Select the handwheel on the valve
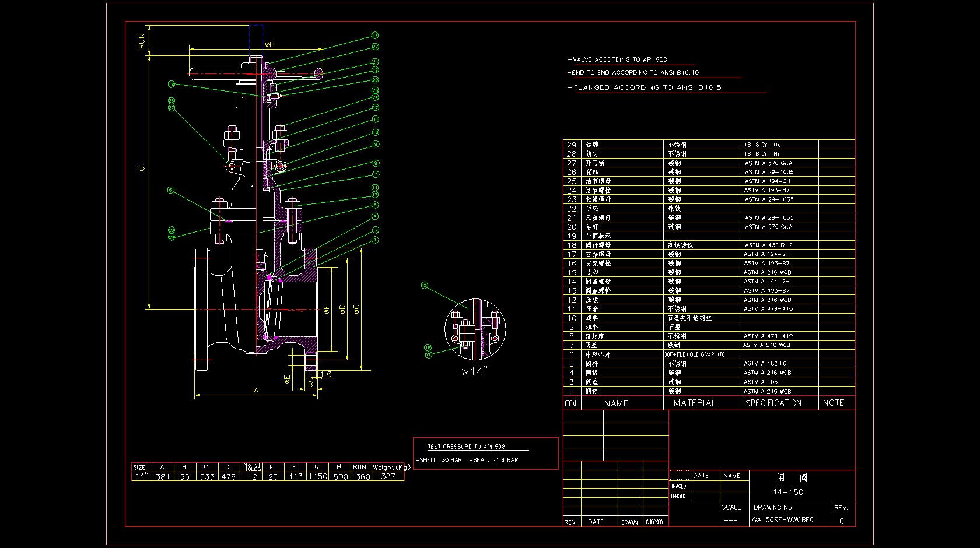980x548 pixels. 255,73
